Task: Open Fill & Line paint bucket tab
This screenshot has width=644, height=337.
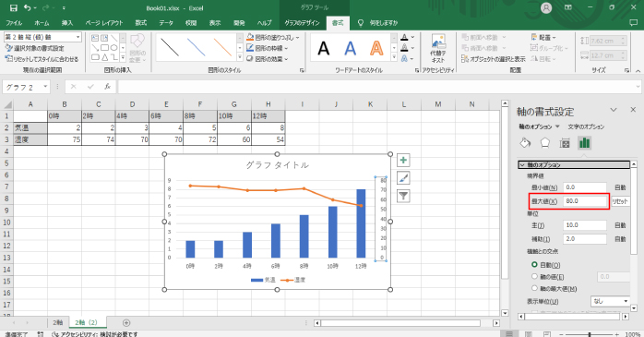Action: pyautogui.click(x=525, y=142)
